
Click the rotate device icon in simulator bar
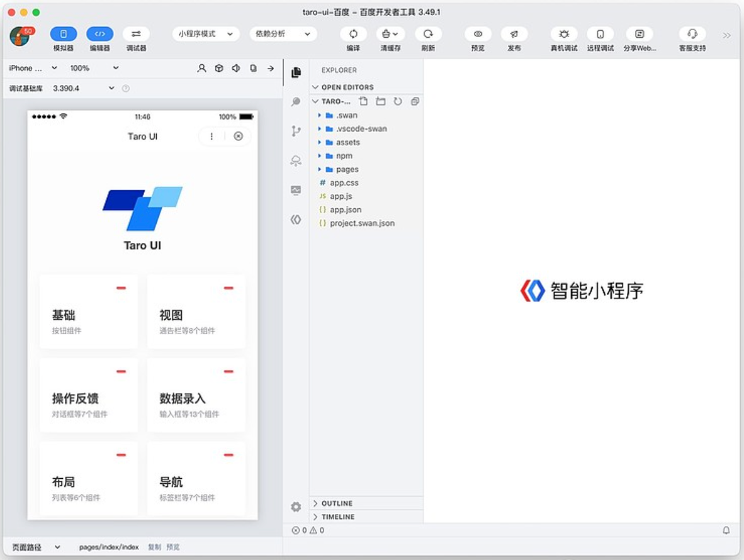coord(254,69)
